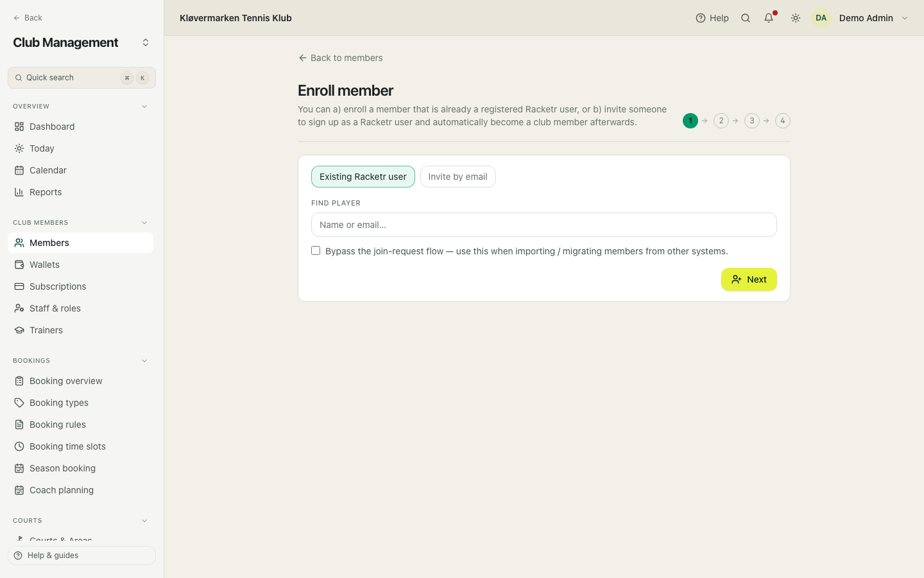Open the Members menu item
The height and width of the screenshot is (578, 924).
pos(81,243)
